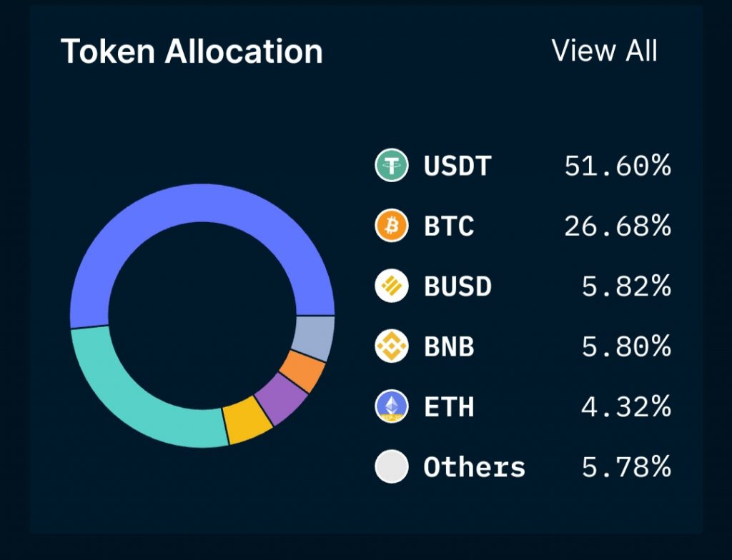Click the 4.32% ETH percentage value
Viewport: 732px width, 560px height.
tap(626, 407)
